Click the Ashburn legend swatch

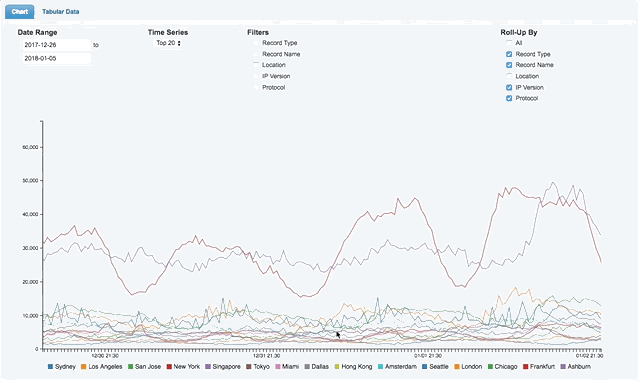(x=563, y=366)
